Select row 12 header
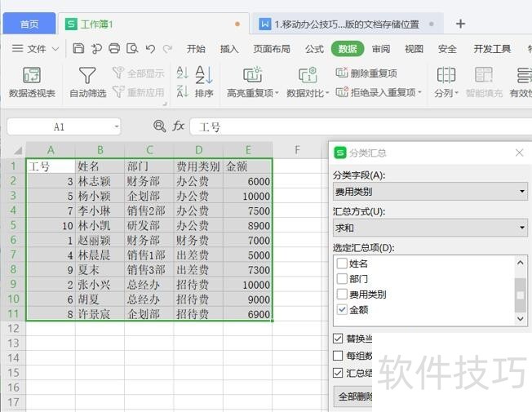 [x=13, y=328]
